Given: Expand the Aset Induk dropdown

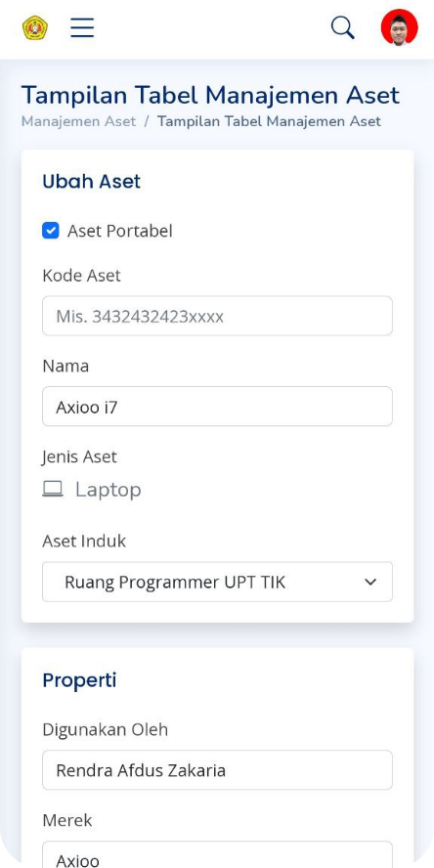Looking at the screenshot, I should 217,582.
